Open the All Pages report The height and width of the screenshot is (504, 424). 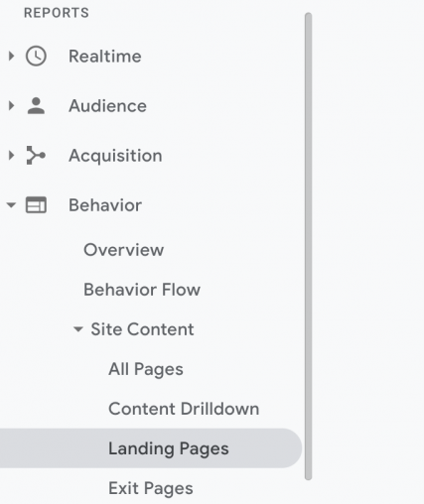(x=146, y=369)
